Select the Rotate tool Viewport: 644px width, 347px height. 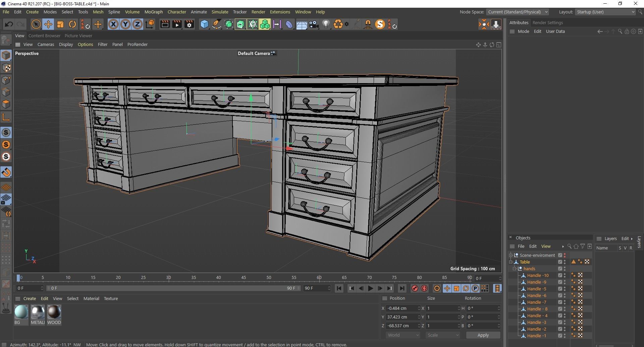click(72, 24)
